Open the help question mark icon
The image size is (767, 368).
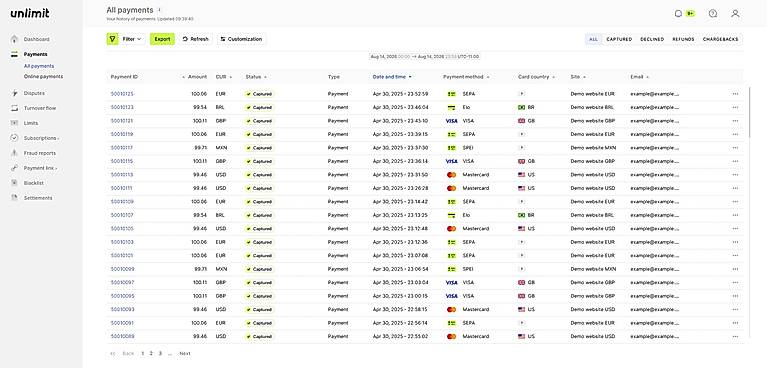[x=713, y=14]
